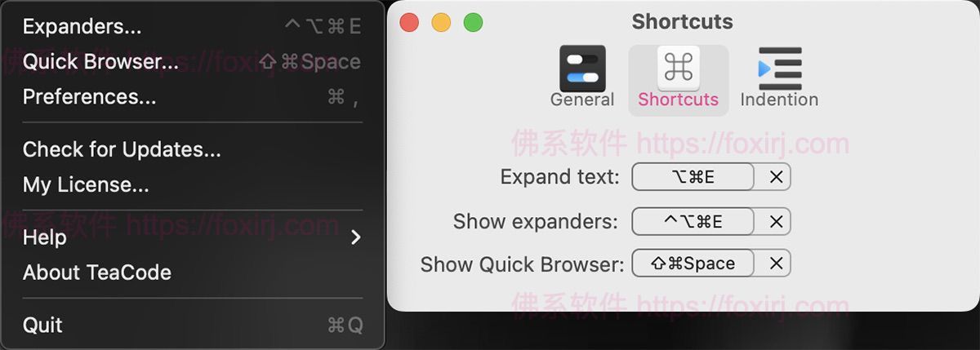This screenshot has width=980, height=350.
Task: Minimize the Shortcuts window
Action: (x=441, y=22)
